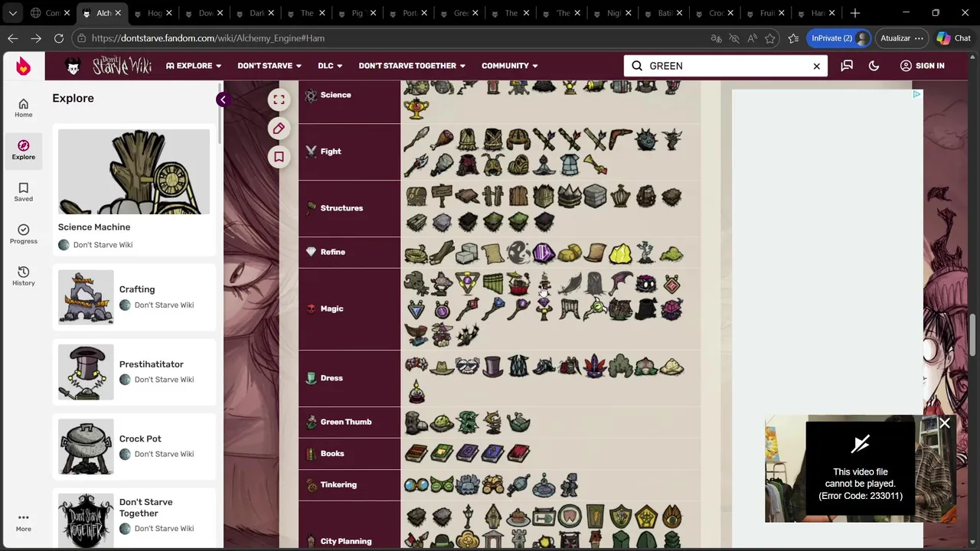Click the Bat Bat icon in the Magic row
The image size is (980, 551).
pyautogui.click(x=620, y=284)
